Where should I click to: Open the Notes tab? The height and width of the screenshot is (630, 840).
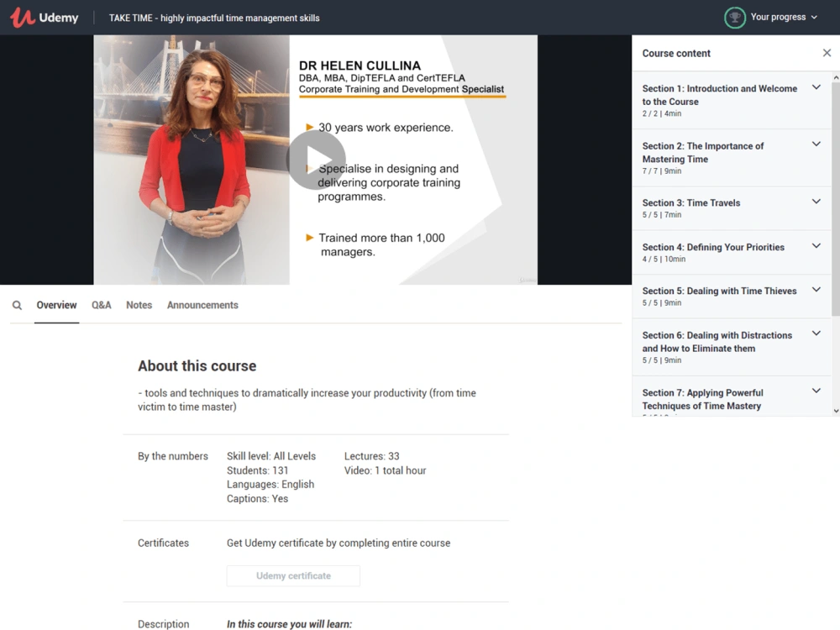139,305
